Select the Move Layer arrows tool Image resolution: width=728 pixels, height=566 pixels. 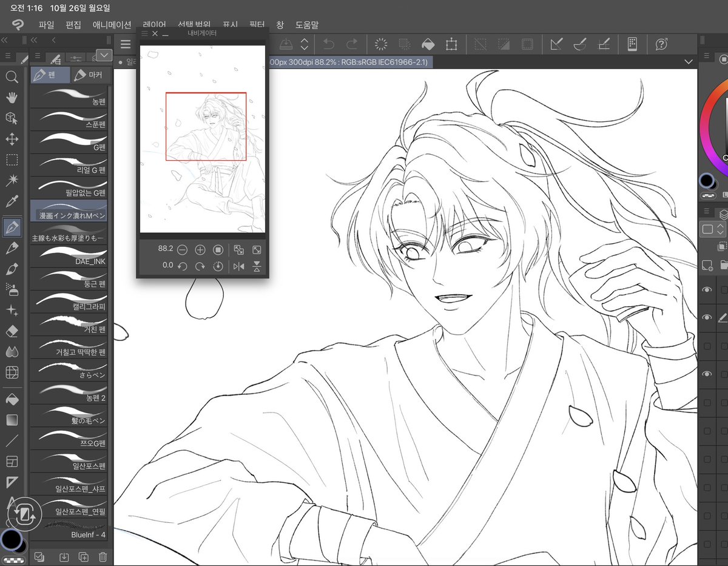[12, 139]
